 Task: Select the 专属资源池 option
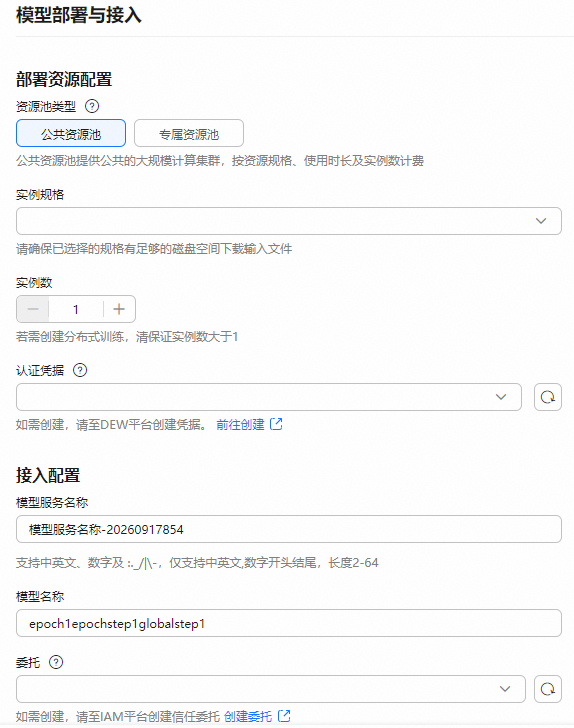pyautogui.click(x=189, y=133)
